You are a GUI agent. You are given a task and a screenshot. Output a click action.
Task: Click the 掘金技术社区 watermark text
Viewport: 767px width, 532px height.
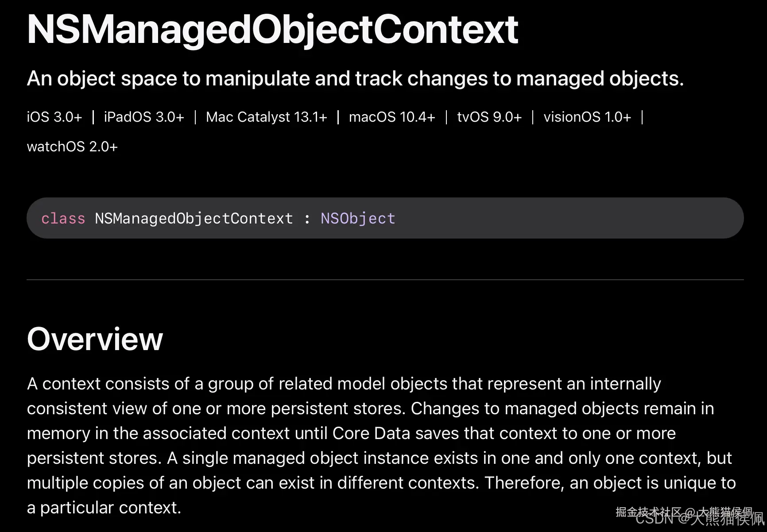tap(647, 511)
